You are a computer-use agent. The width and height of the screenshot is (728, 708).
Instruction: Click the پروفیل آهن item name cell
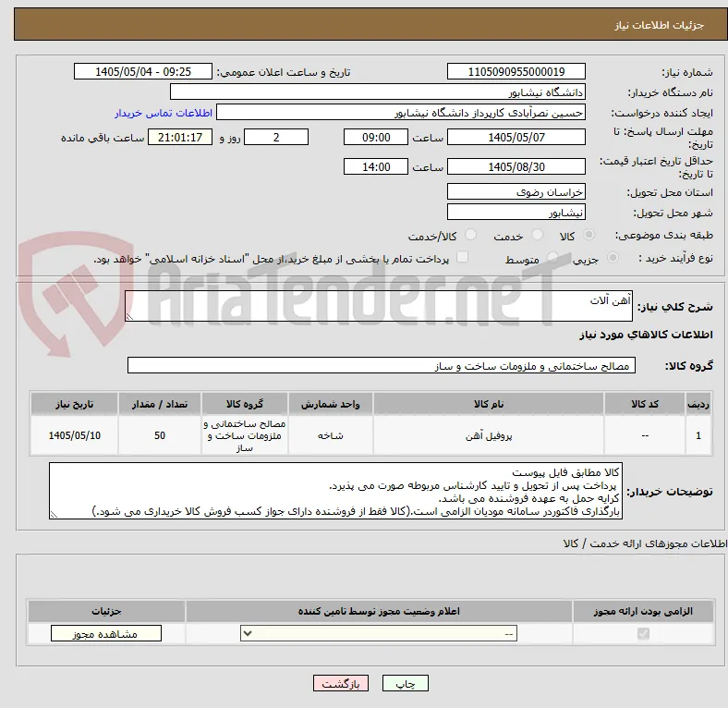(x=489, y=435)
